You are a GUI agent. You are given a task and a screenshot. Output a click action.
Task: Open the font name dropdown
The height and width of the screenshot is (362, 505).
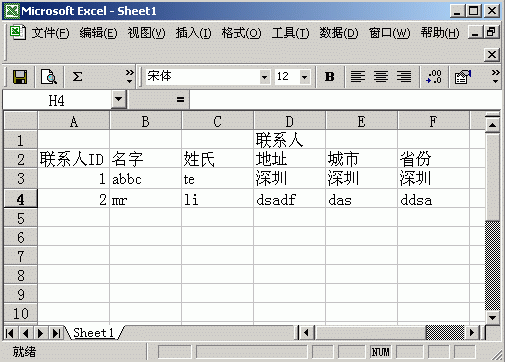coord(264,77)
